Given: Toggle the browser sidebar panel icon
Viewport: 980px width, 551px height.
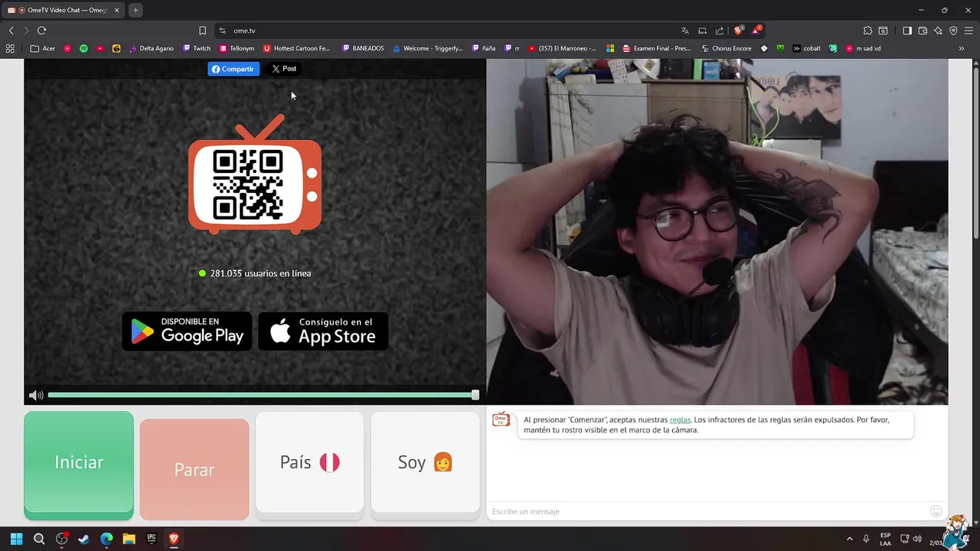Looking at the screenshot, I should [x=907, y=31].
